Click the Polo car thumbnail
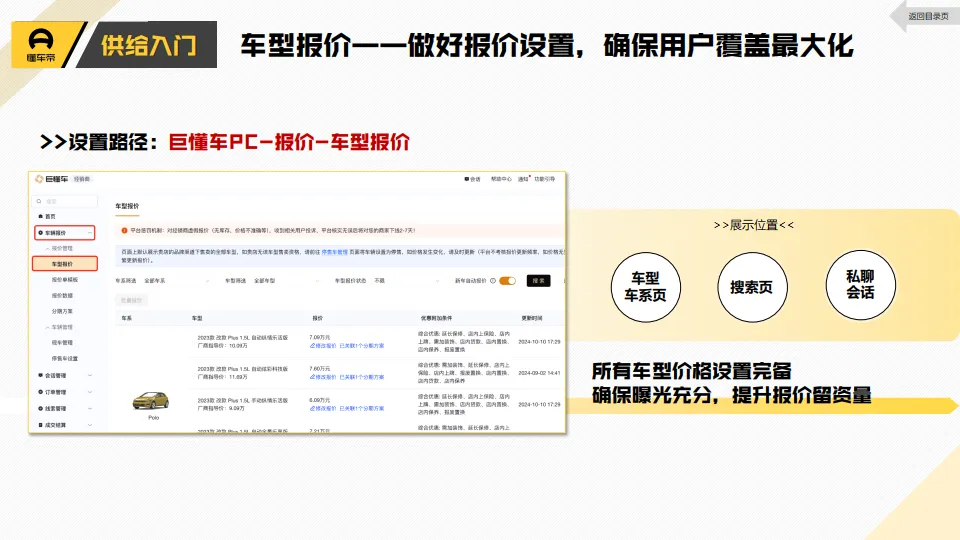 (151, 400)
